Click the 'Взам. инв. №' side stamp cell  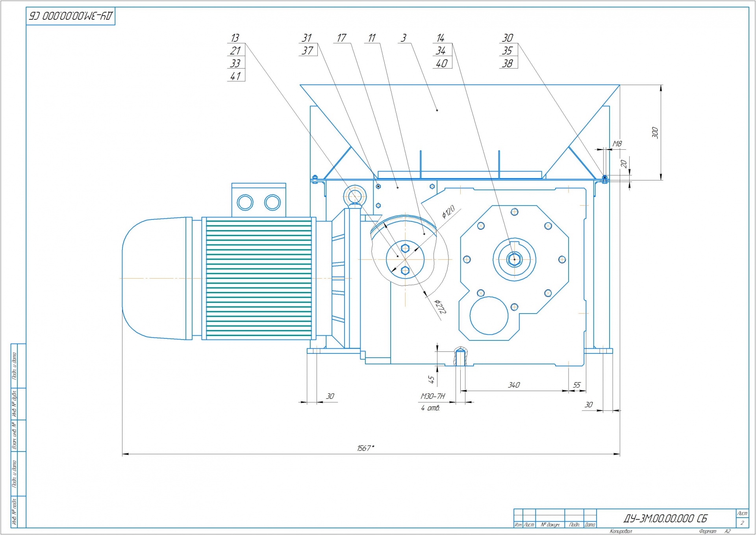tap(15, 436)
